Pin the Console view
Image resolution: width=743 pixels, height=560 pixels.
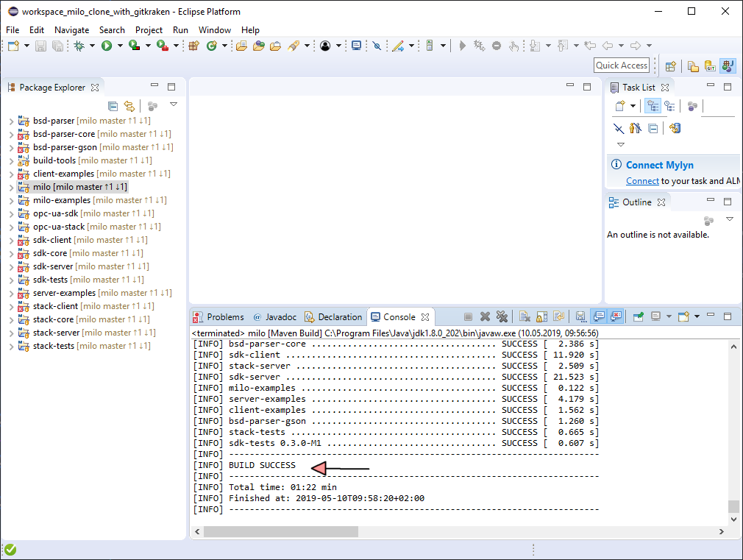(639, 317)
